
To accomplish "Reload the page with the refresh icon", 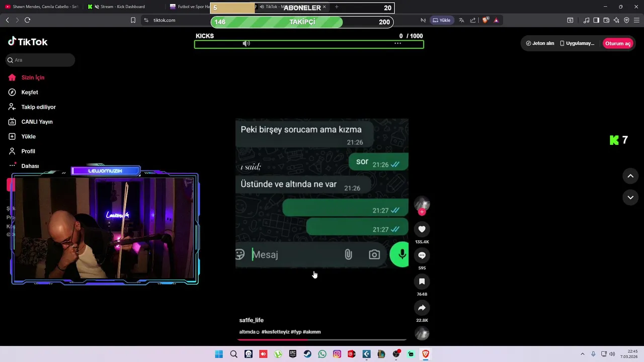I will tap(28, 20).
